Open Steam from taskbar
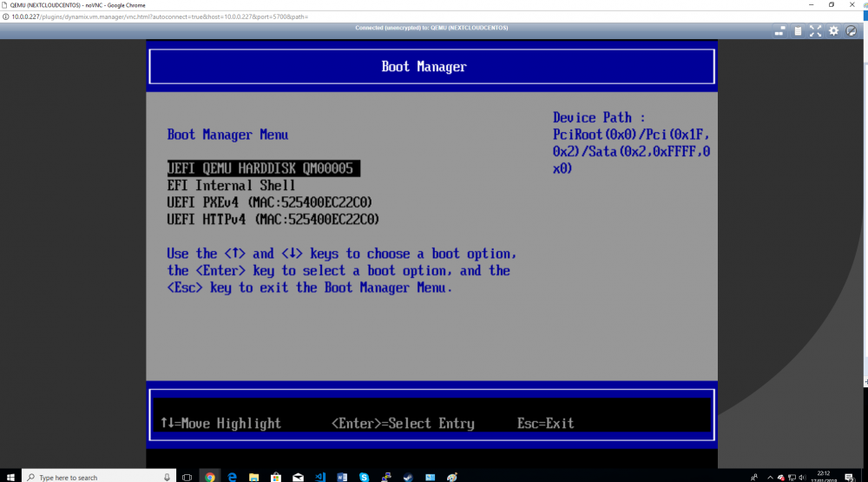The height and width of the screenshot is (482, 868). click(408, 477)
